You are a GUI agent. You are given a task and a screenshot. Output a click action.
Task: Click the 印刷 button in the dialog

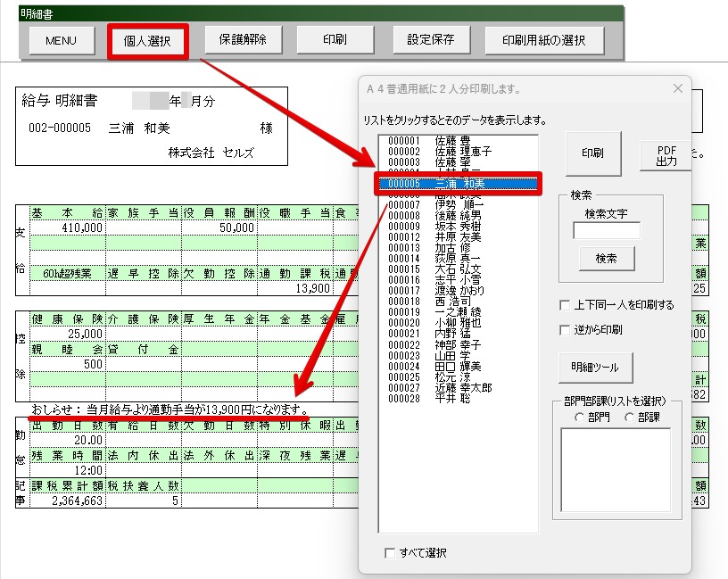(592, 153)
